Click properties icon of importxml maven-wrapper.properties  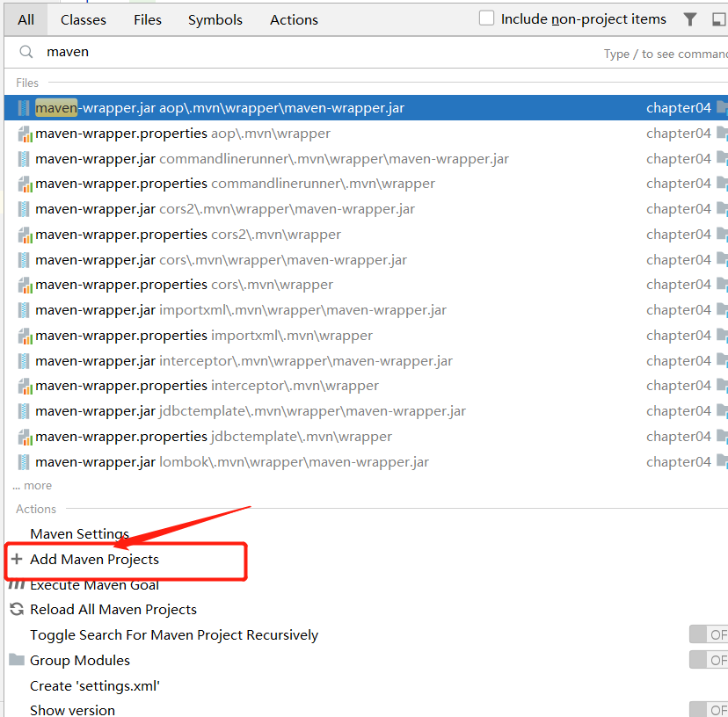click(x=25, y=336)
